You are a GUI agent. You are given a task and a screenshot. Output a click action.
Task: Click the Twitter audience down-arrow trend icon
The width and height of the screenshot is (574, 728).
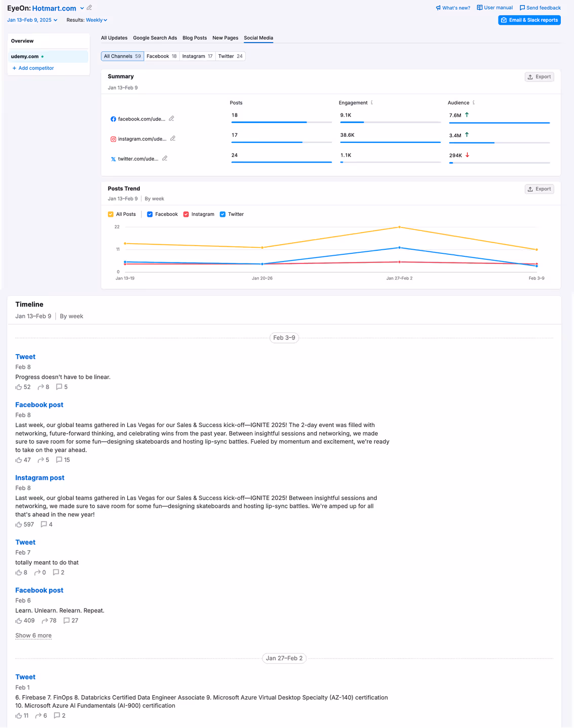[x=467, y=155]
